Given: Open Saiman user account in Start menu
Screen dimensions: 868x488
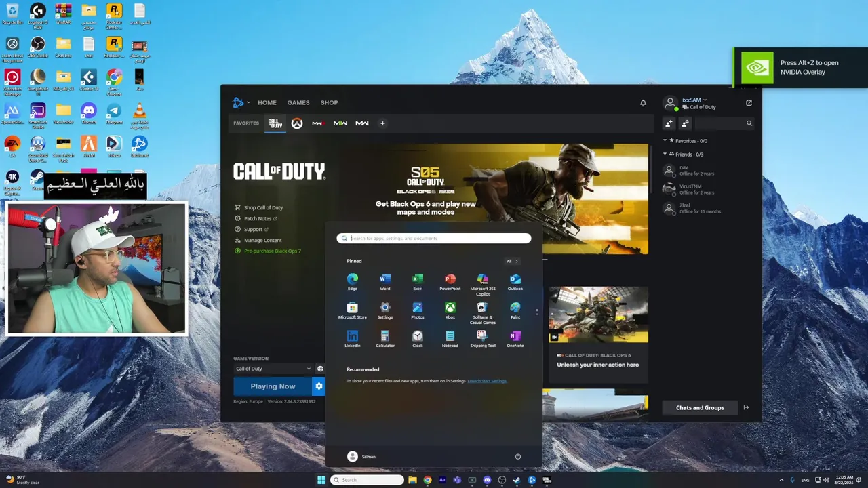Looking at the screenshot, I should [361, 456].
